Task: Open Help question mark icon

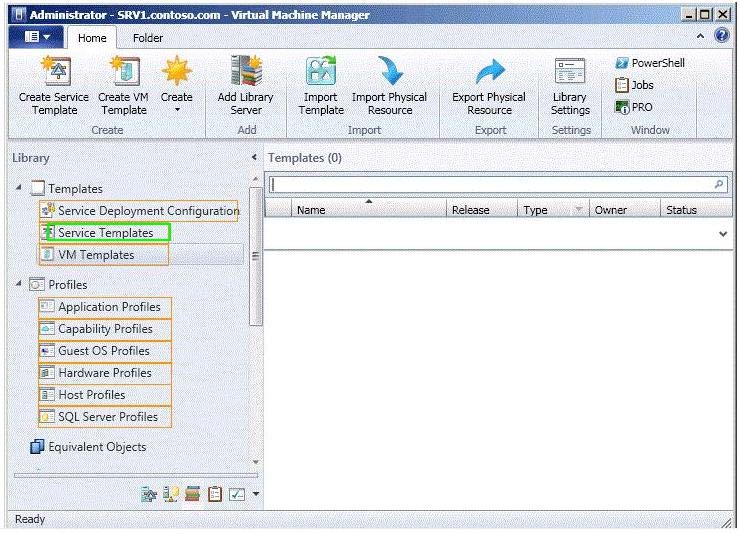Action: [x=722, y=35]
